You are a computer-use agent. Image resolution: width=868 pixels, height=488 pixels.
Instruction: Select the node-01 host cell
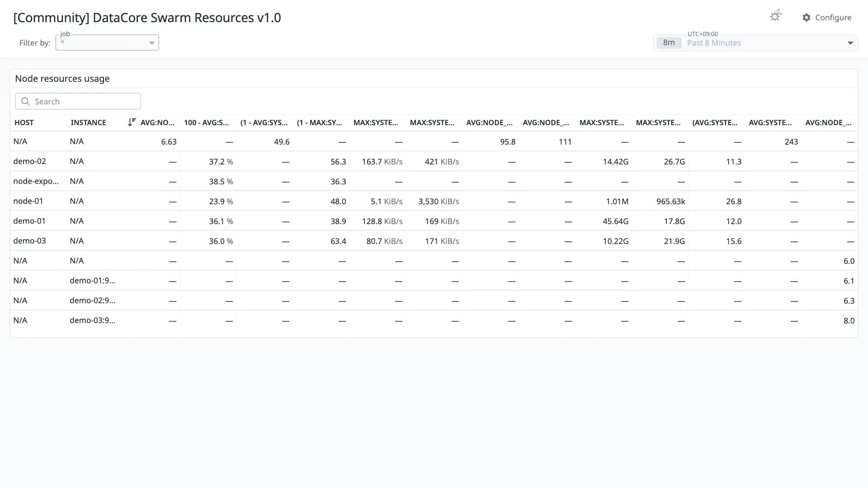pos(28,201)
